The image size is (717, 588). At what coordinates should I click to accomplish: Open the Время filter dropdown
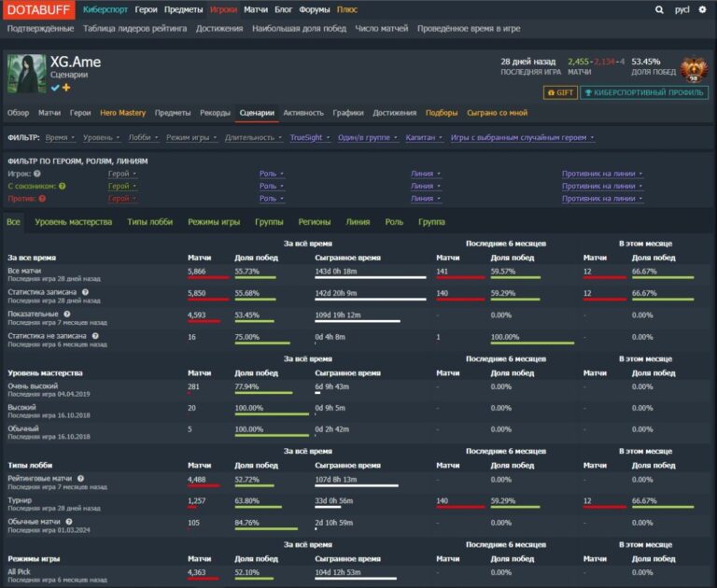point(60,137)
